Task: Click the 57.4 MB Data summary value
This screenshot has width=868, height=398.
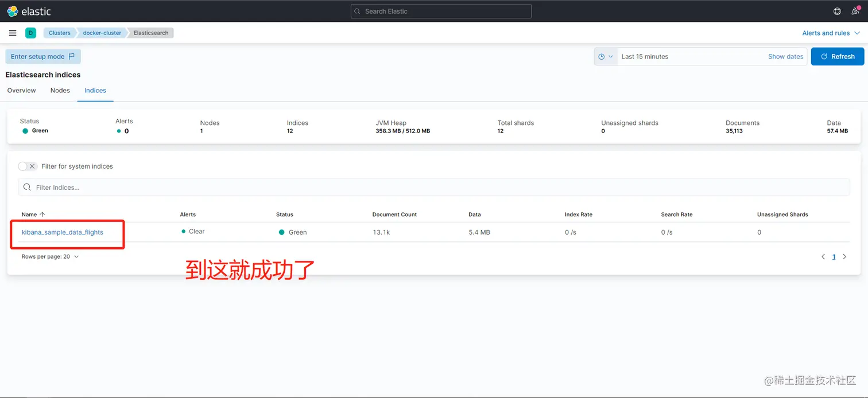Action: (x=837, y=131)
